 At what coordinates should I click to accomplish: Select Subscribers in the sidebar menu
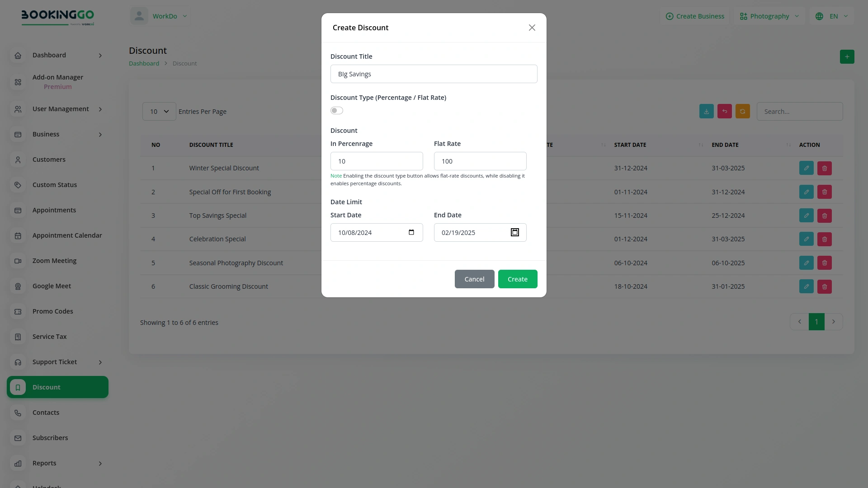[x=50, y=437]
